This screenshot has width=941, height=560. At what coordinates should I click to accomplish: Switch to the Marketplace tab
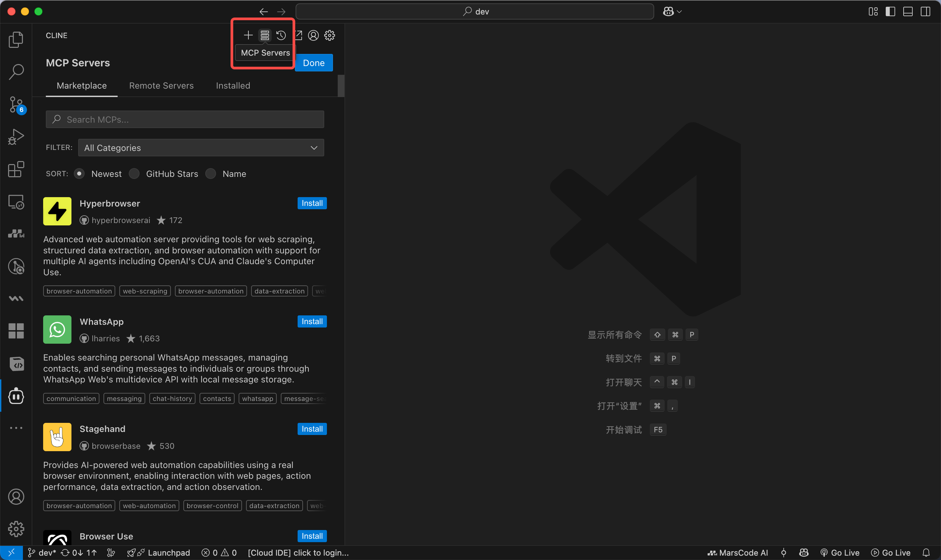coord(82,86)
